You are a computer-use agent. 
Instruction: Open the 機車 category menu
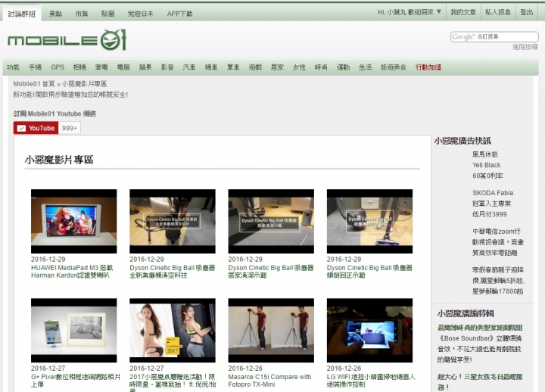click(211, 67)
